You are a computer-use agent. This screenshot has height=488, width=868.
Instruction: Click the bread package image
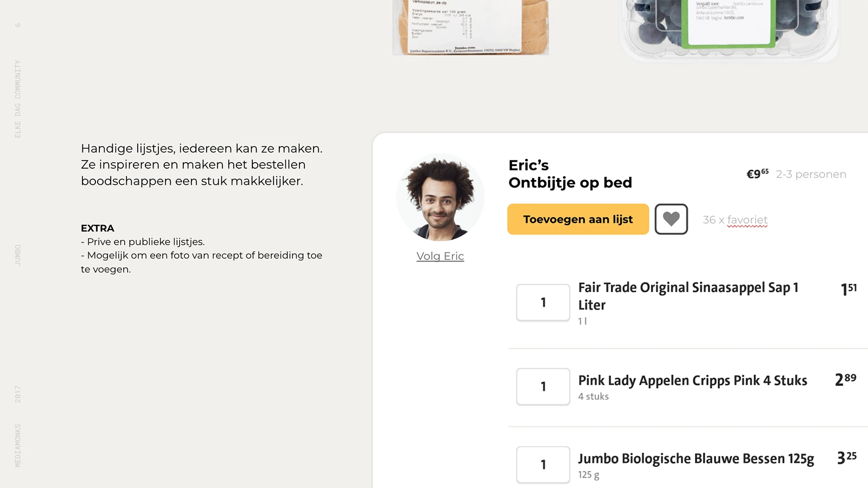click(x=470, y=27)
